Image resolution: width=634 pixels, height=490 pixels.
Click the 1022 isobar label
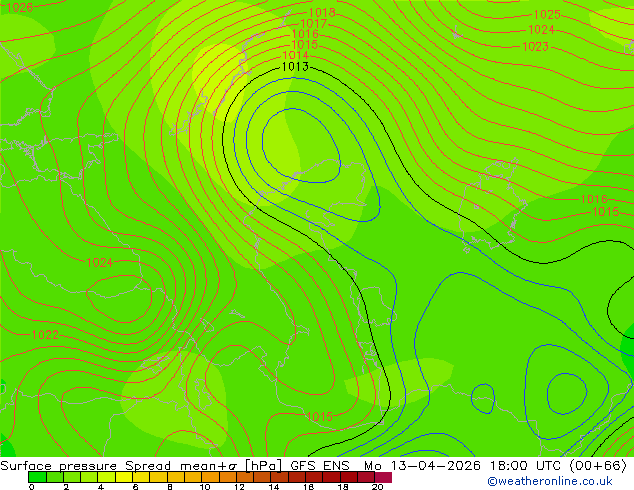[x=45, y=335]
